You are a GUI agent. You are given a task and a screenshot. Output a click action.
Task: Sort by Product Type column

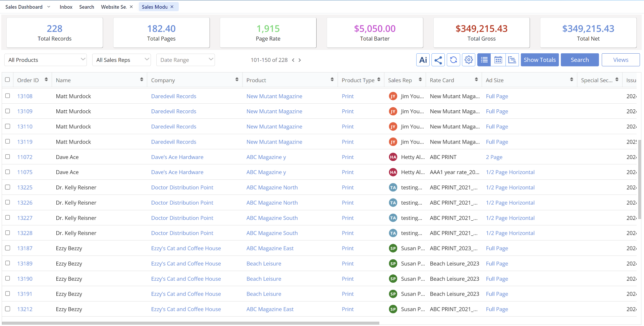point(379,79)
